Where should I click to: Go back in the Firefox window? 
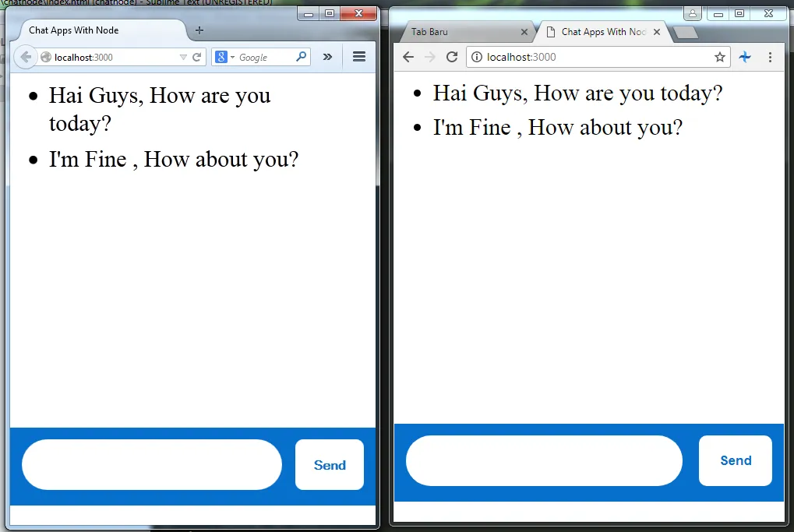click(26, 57)
